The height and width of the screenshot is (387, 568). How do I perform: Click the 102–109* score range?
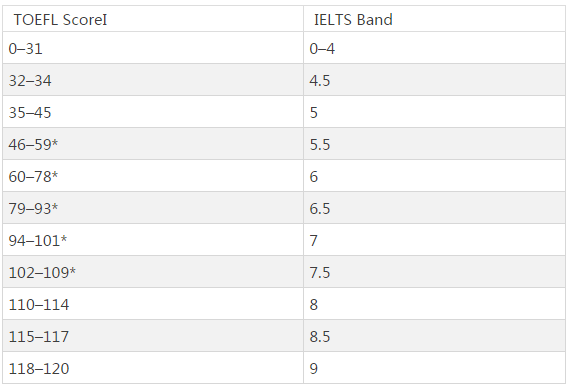153,272
